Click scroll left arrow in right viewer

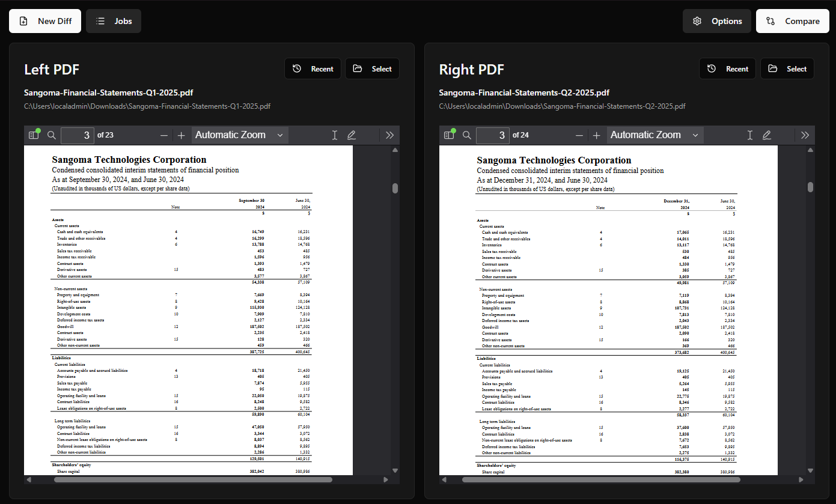pos(444,479)
